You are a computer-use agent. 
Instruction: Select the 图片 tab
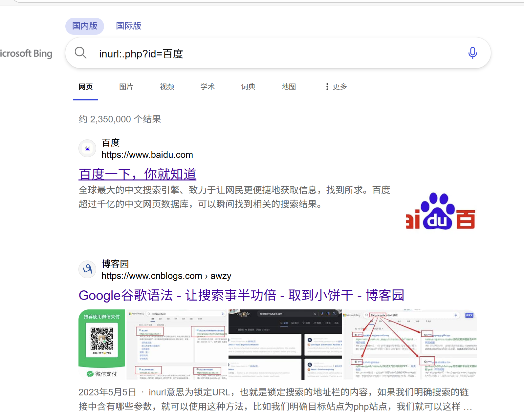(126, 87)
